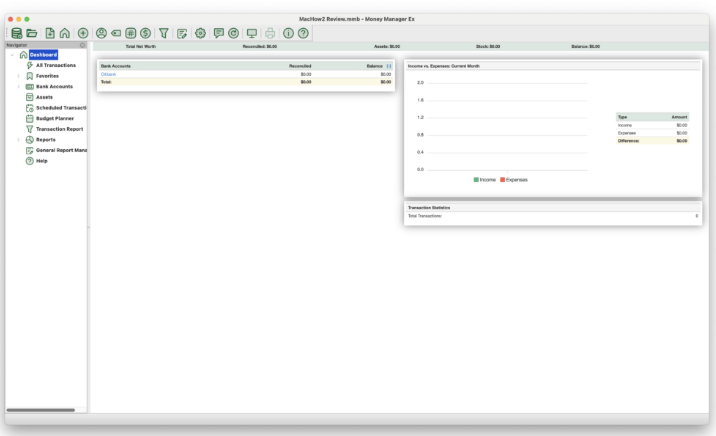Collapse the Dashboard tree node
The height and width of the screenshot is (436, 716).
pos(11,55)
